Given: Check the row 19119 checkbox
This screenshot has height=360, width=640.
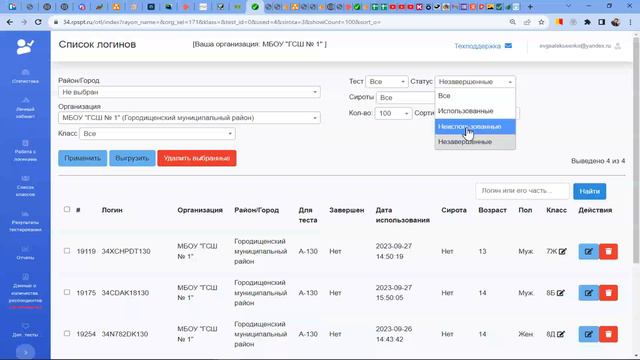Looking at the screenshot, I should pyautogui.click(x=67, y=251).
